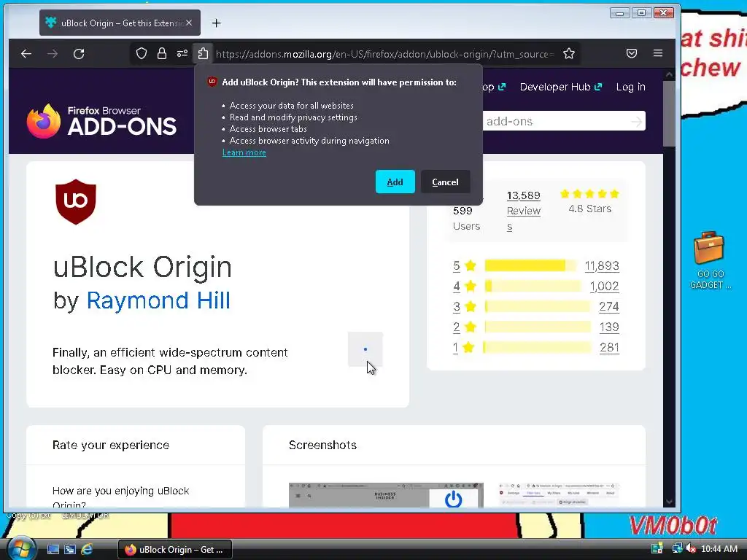
Task: Filter reviews by 3 star rating
Action: 465,307
